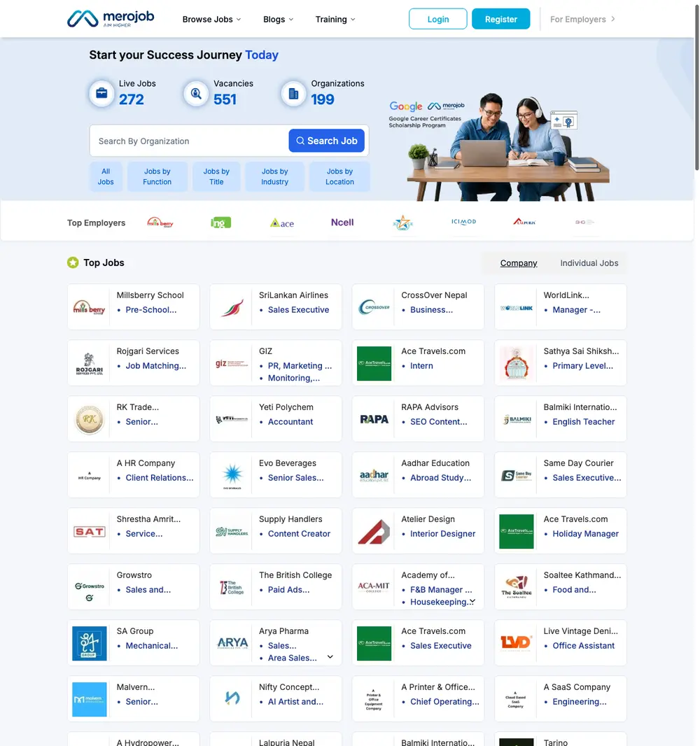This screenshot has height=746, width=700.
Task: Click the Live Vintage Denim LVD logo
Action: [516, 642]
